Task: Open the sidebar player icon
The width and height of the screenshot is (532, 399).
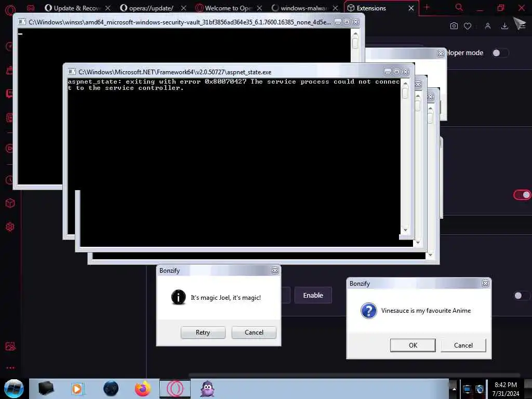Action: click(x=9, y=148)
